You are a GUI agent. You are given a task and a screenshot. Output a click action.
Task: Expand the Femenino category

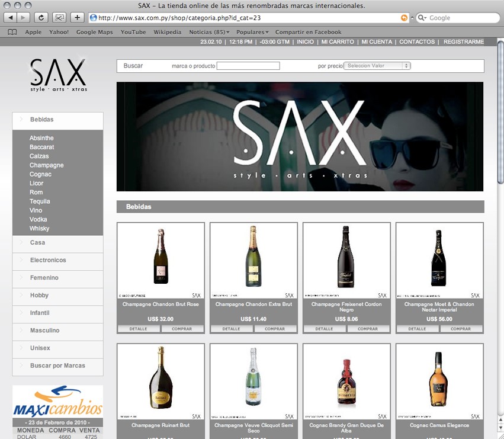pos(58,278)
